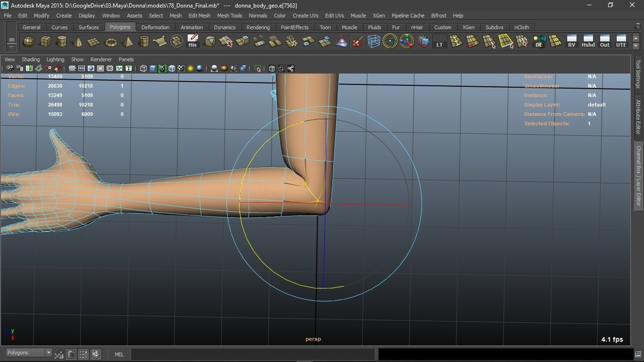Switch to the Rendering shelf tab
Screen dimensions: 644x362
[258, 27]
